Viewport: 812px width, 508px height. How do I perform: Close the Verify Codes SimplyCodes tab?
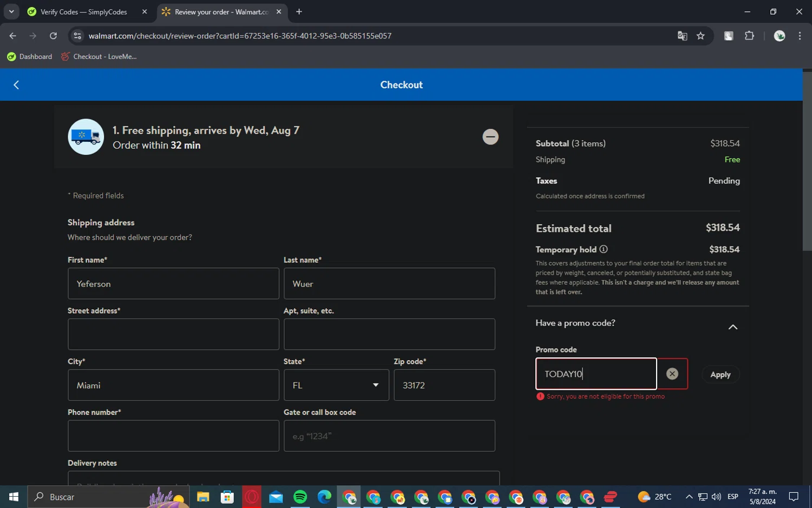tap(145, 11)
